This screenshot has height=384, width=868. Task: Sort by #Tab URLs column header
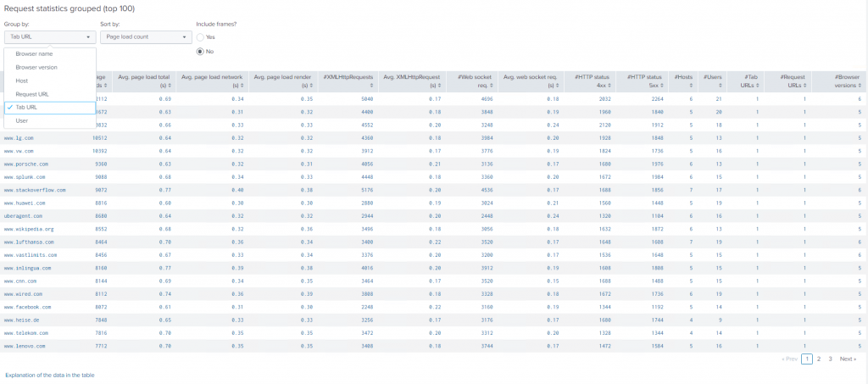746,81
